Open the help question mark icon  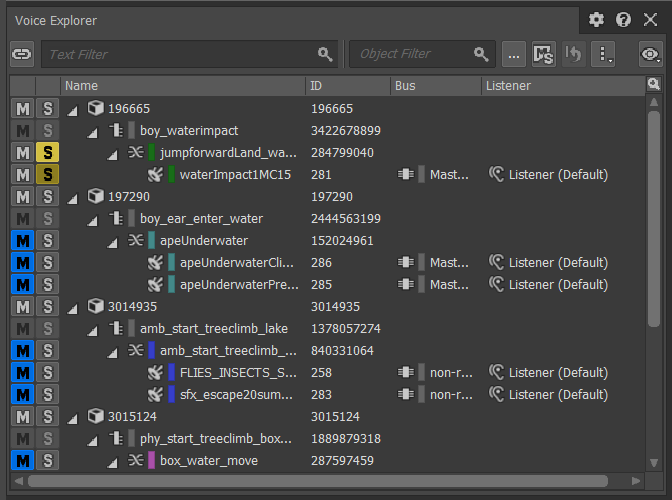tap(623, 20)
